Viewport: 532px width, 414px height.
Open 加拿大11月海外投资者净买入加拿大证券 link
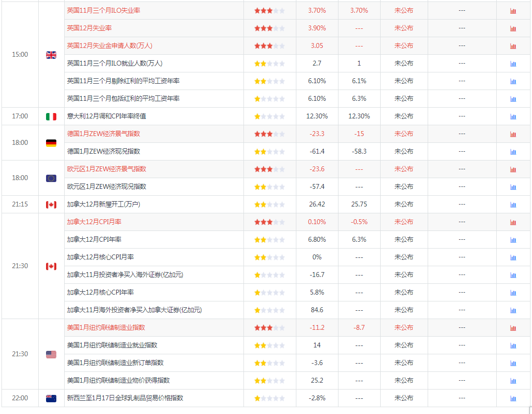coord(134,310)
